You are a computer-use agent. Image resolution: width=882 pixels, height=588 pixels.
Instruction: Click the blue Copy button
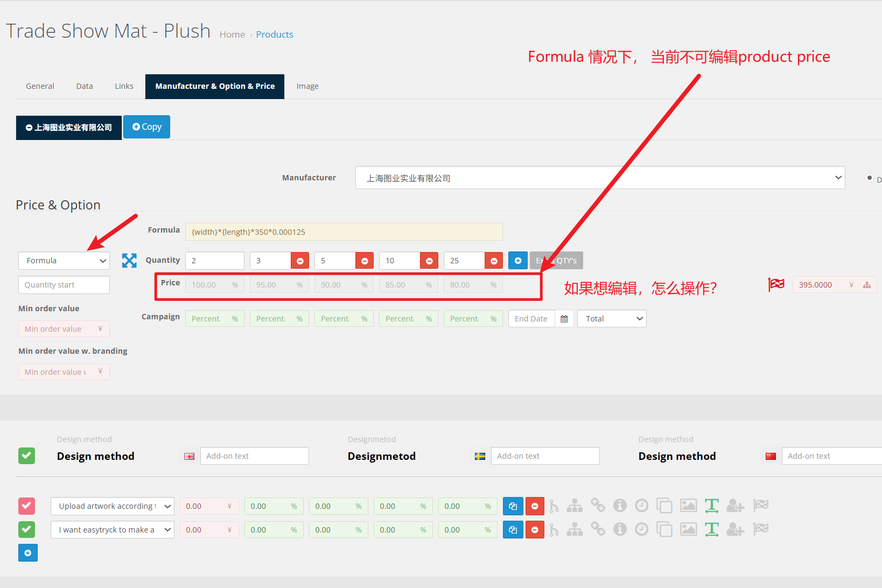[146, 127]
